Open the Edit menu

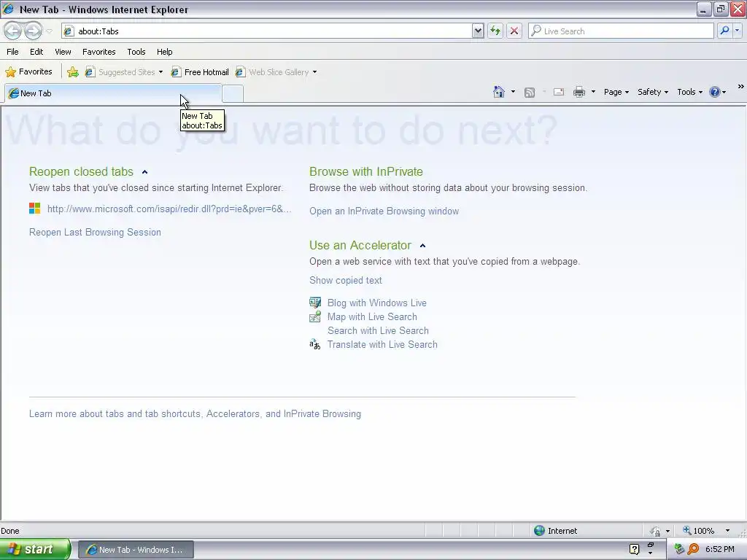36,52
